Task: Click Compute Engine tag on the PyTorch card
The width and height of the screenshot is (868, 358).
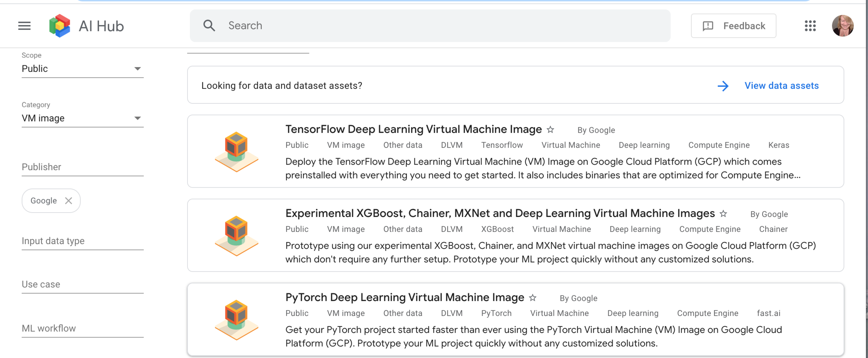Action: pyautogui.click(x=708, y=313)
